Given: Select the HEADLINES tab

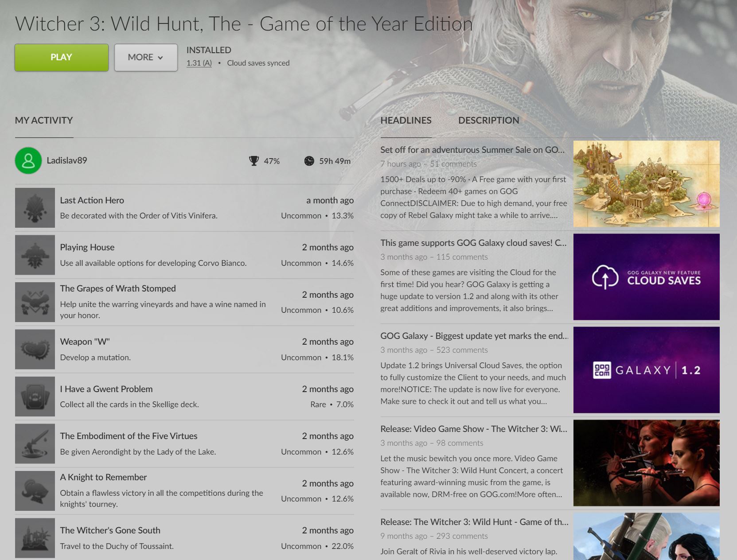Looking at the screenshot, I should 406,121.
